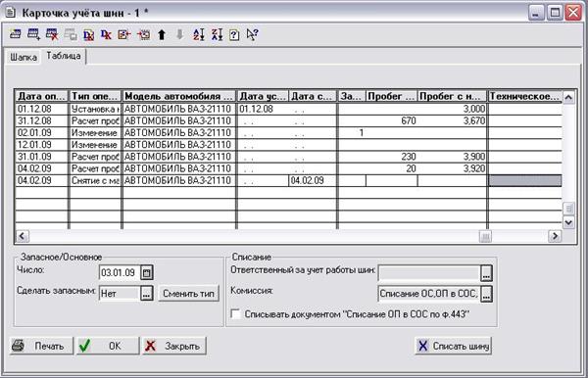Click the form icon with left arrow

pyautogui.click(x=124, y=35)
